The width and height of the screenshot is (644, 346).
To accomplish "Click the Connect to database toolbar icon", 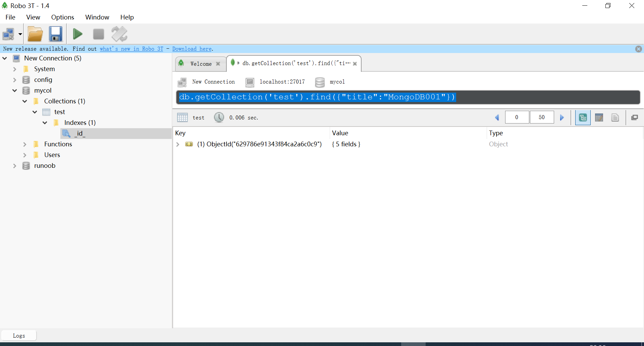I will pyautogui.click(x=8, y=34).
